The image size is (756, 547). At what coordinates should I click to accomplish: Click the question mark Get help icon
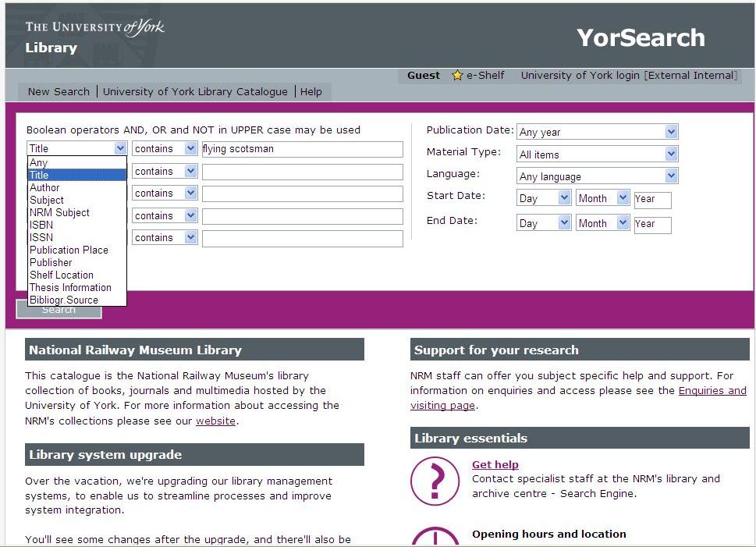[435, 481]
